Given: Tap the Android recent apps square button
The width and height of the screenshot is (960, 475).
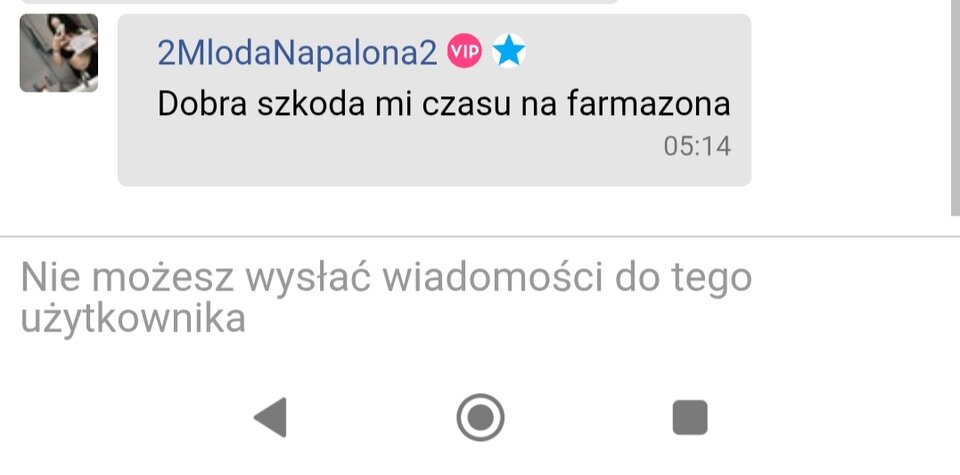Looking at the screenshot, I should pyautogui.click(x=690, y=417).
